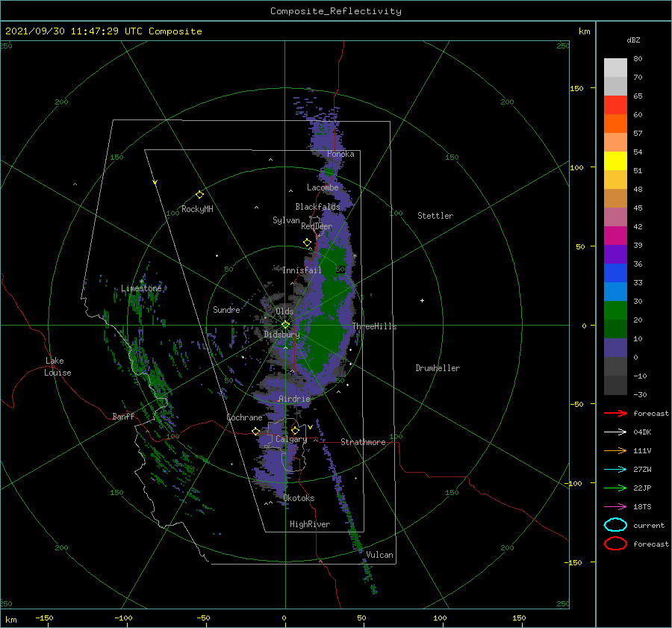Click the white 04DK arrow legend icon
672x628 pixels.
pos(615,432)
